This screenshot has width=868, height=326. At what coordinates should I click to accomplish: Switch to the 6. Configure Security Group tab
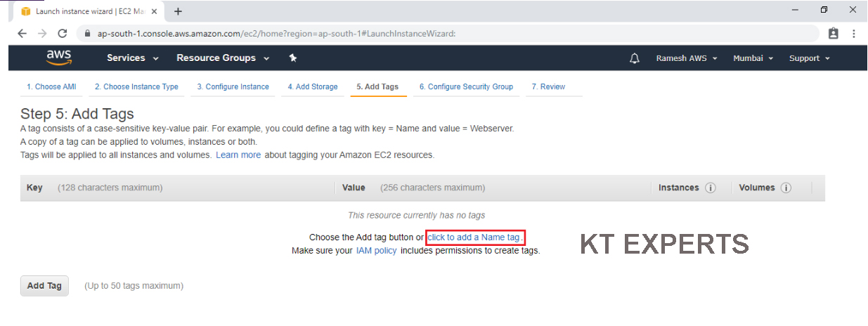466,87
